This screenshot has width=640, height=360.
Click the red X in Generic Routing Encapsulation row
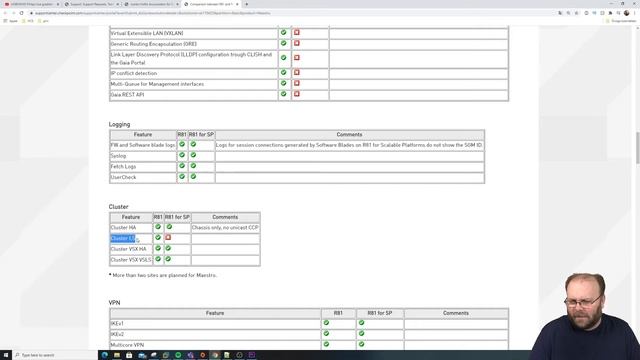[x=297, y=43]
